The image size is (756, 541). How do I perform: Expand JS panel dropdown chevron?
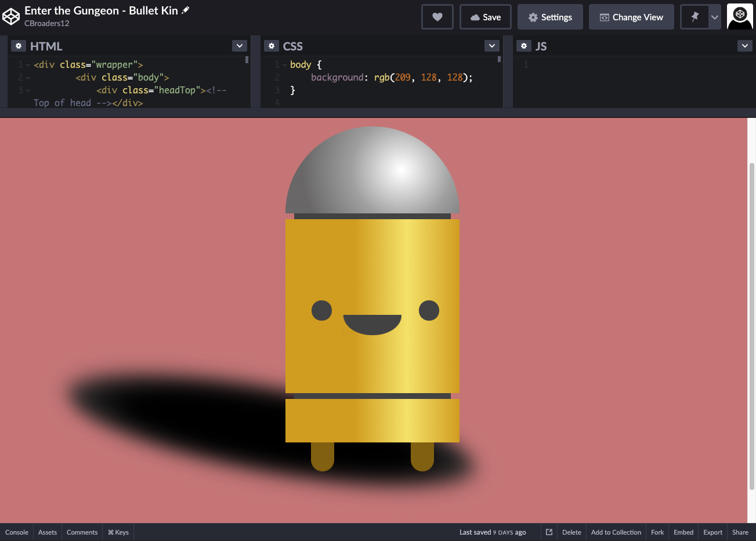coord(745,46)
